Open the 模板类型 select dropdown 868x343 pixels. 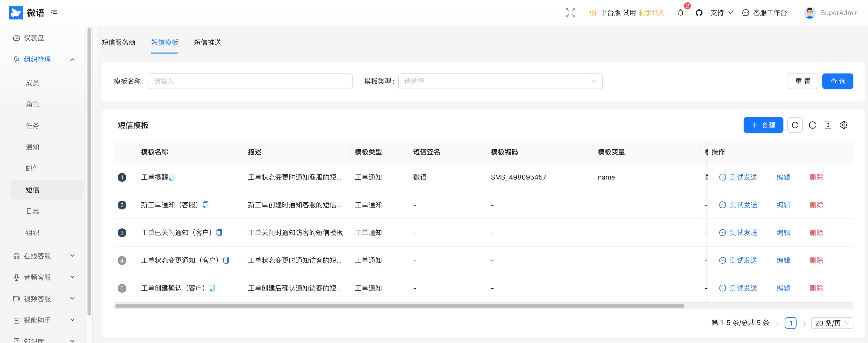coord(500,81)
